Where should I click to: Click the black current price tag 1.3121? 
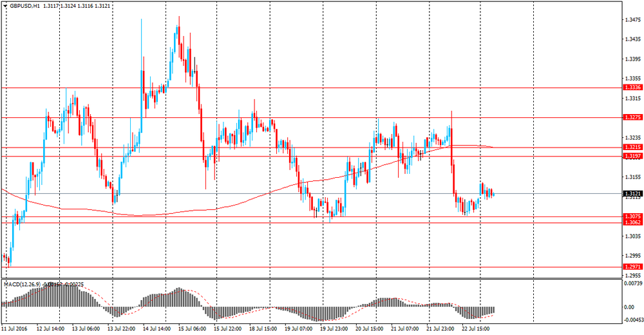[632, 194]
